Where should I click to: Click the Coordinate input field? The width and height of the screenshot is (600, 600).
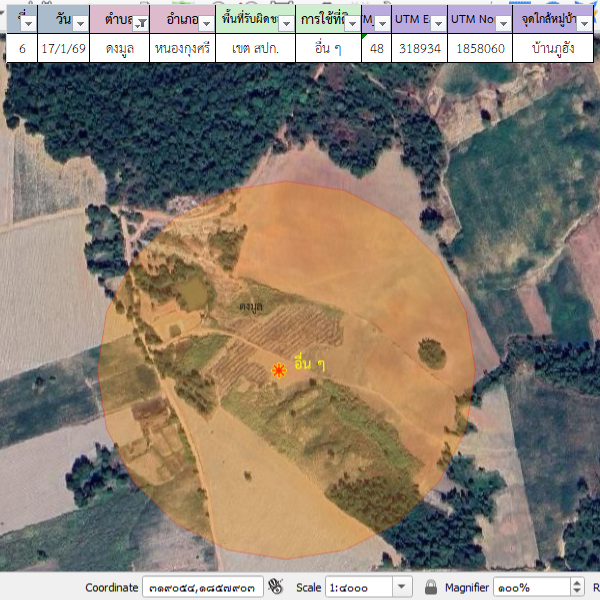pyautogui.click(x=202, y=587)
